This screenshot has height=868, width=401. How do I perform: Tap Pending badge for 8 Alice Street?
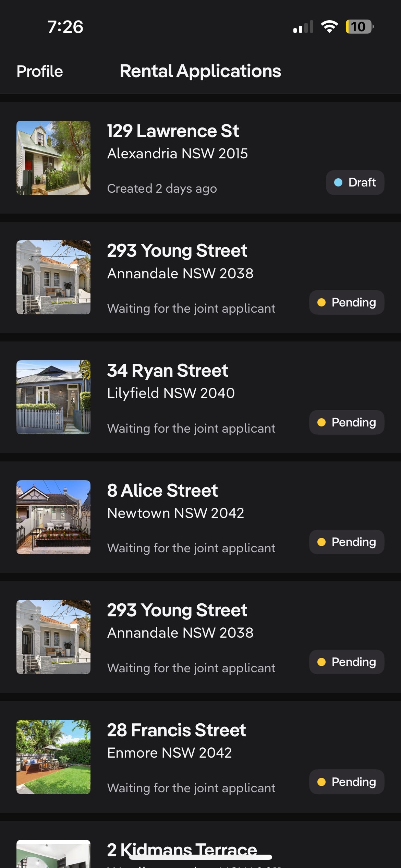[347, 542]
